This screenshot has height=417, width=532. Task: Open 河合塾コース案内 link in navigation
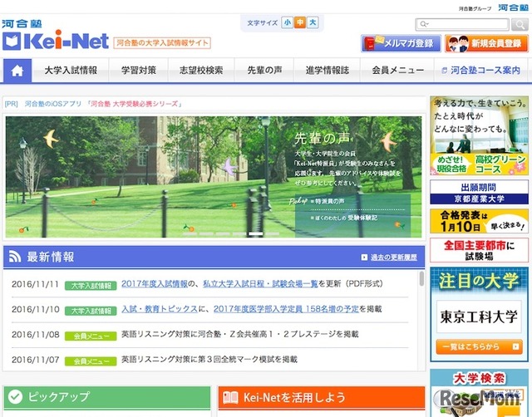coord(481,71)
